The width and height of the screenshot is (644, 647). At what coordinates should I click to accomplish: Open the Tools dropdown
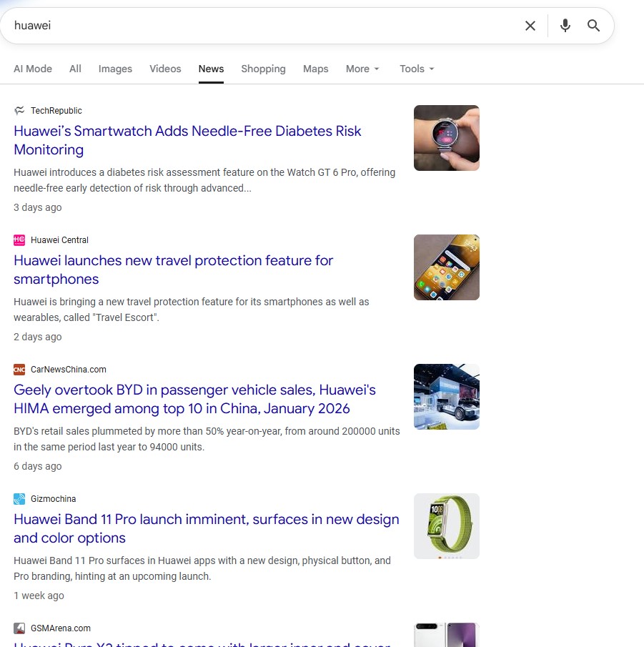click(x=417, y=69)
